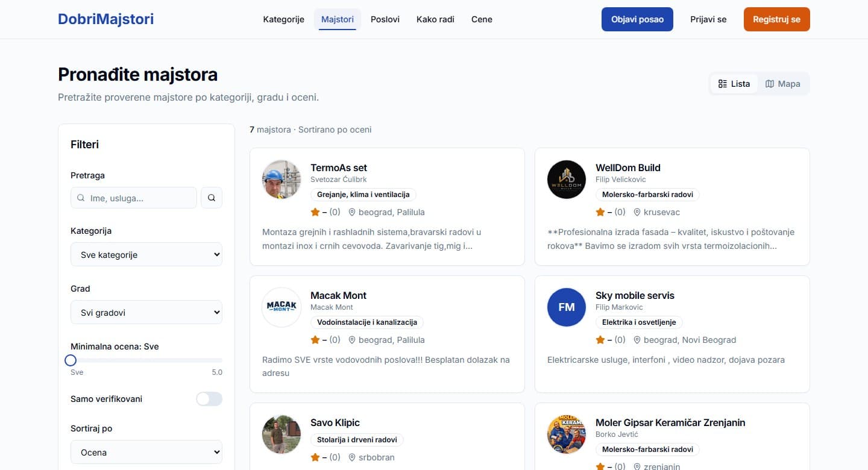
Task: Open Savo Klipic profile photo
Action: tap(281, 434)
